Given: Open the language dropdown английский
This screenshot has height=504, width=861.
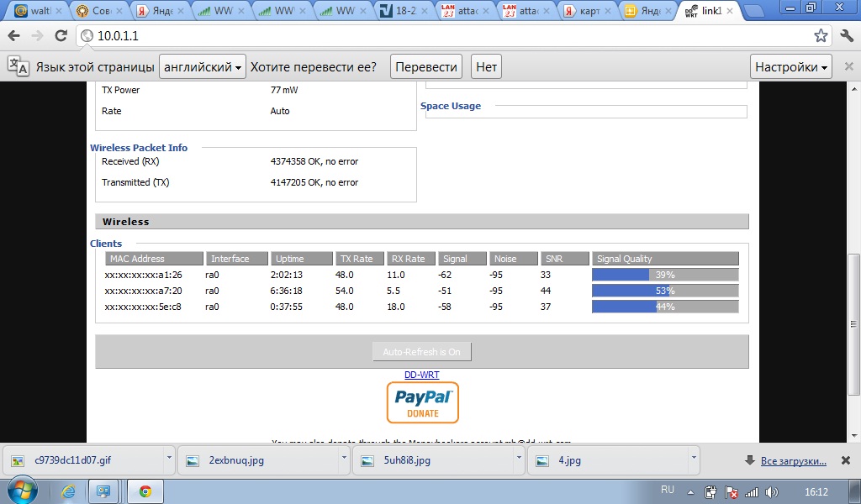Looking at the screenshot, I should click(x=203, y=67).
